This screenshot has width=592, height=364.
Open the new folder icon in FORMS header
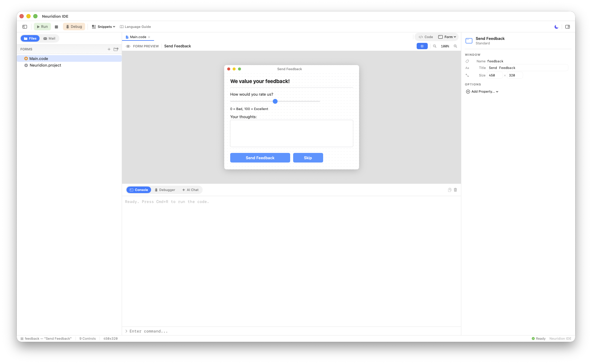(116, 49)
